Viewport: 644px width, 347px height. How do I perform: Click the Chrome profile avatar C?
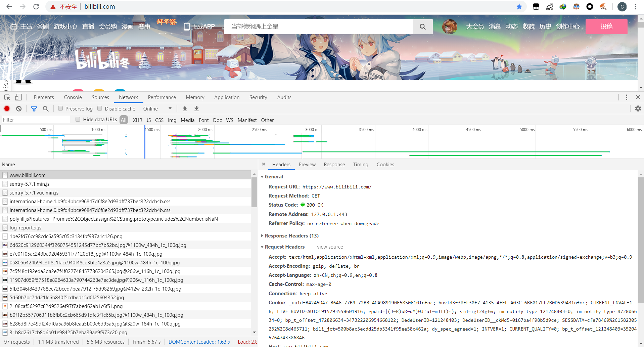coord(622,6)
